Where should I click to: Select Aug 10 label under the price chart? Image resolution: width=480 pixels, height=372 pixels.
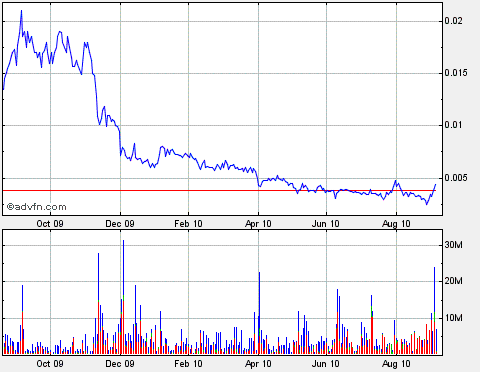click(396, 224)
